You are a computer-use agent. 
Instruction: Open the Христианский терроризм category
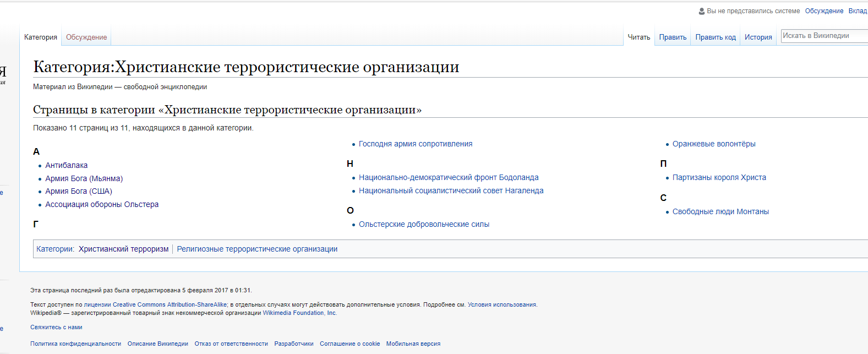click(123, 249)
